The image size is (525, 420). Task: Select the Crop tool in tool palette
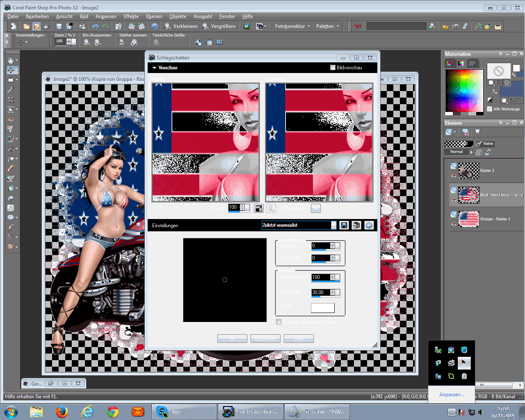pos(11,100)
